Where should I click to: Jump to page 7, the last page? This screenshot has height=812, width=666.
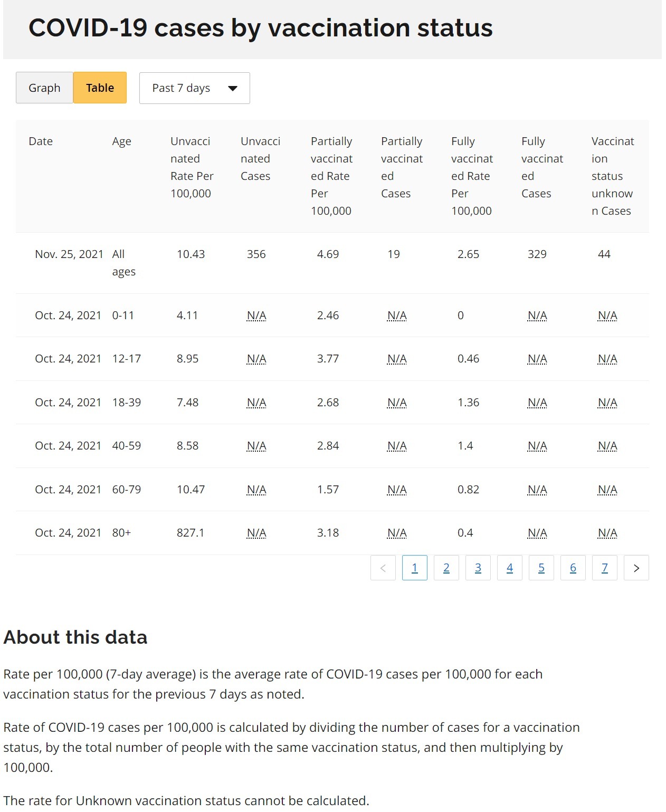tap(605, 568)
